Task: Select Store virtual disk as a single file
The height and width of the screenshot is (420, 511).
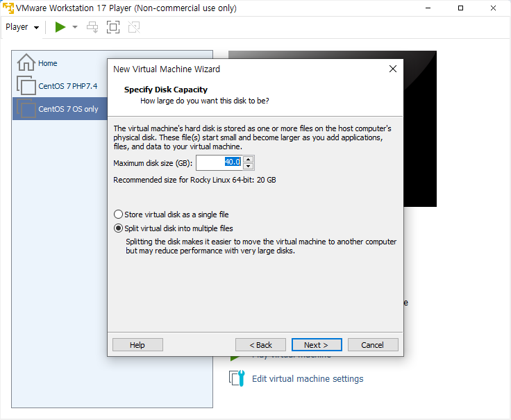Action: pos(171,215)
